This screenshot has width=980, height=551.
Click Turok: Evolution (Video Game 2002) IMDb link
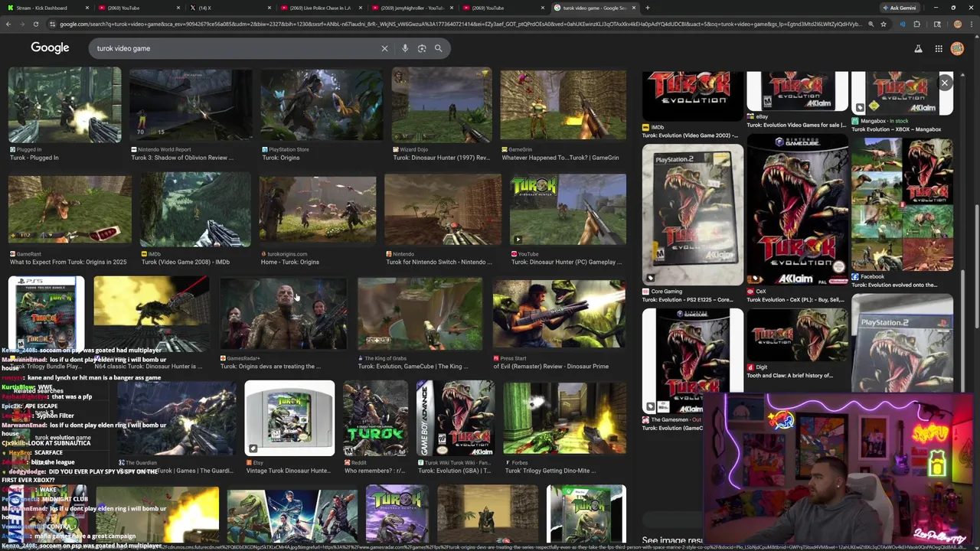[690, 135]
